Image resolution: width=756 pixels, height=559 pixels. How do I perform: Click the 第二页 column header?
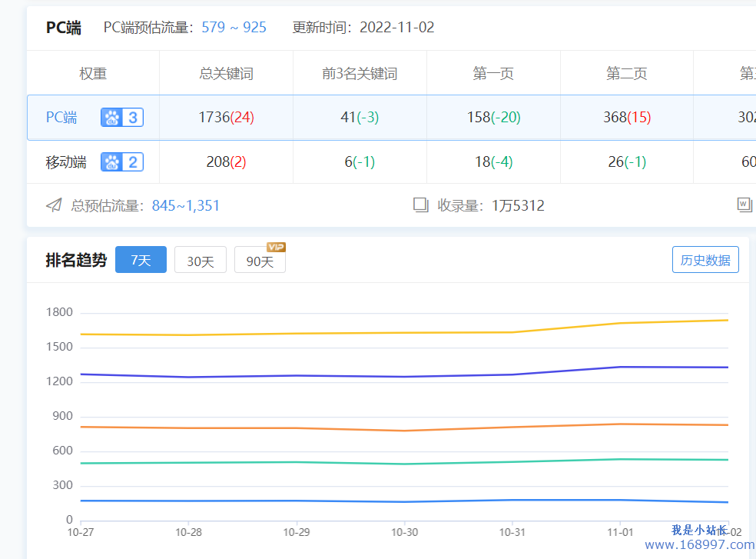click(x=626, y=73)
